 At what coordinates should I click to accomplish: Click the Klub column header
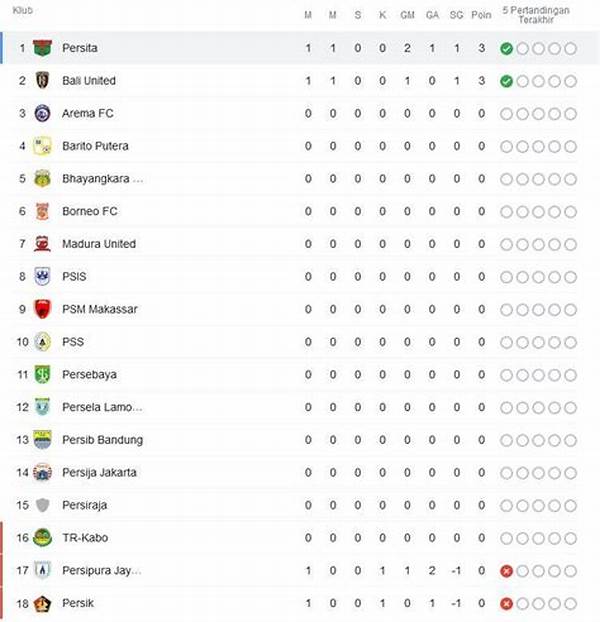click(x=22, y=11)
